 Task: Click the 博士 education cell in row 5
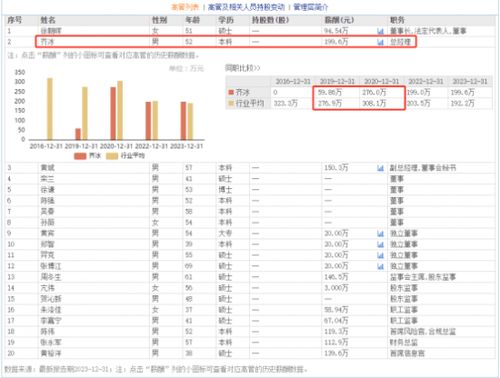click(225, 190)
